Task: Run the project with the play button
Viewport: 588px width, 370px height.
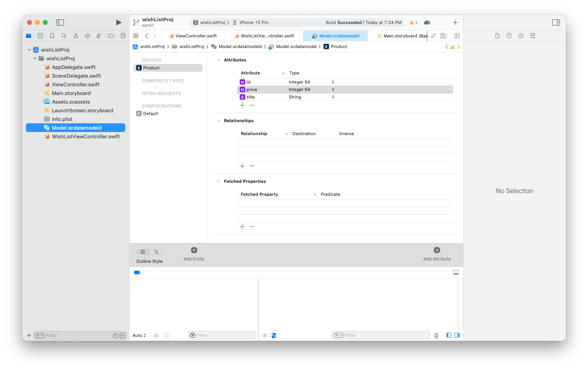Action: [118, 22]
